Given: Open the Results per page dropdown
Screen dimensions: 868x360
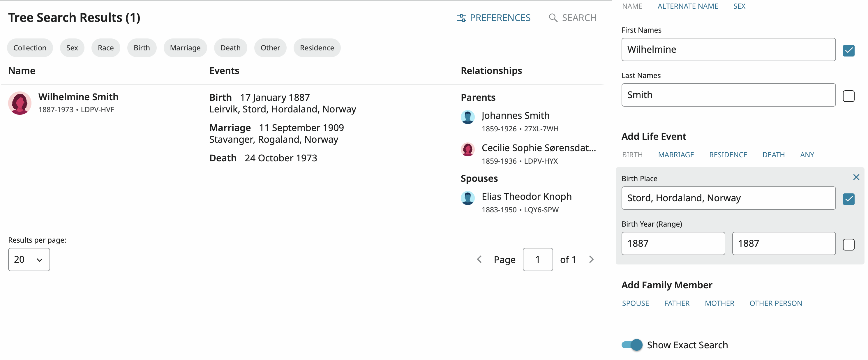Looking at the screenshot, I should pyautogui.click(x=29, y=260).
